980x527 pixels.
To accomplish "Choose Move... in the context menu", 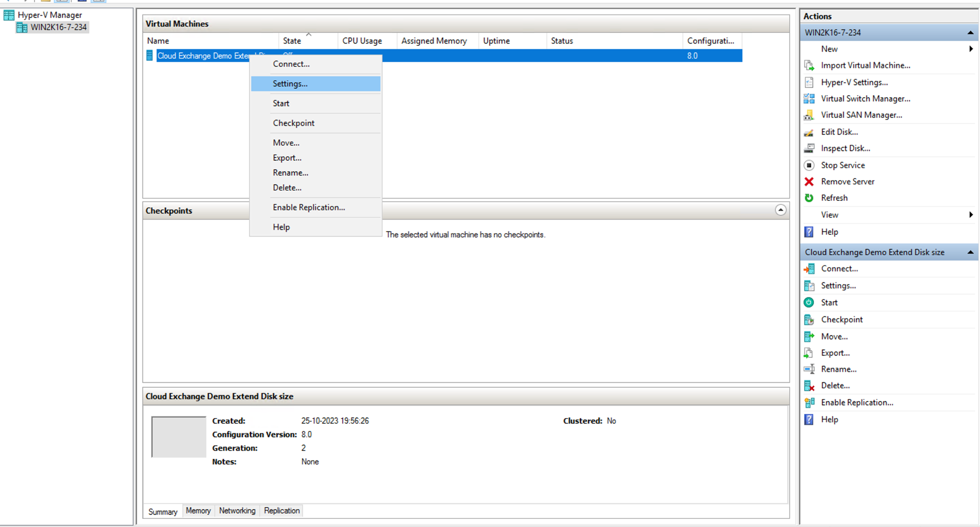I will pyautogui.click(x=316, y=143).
